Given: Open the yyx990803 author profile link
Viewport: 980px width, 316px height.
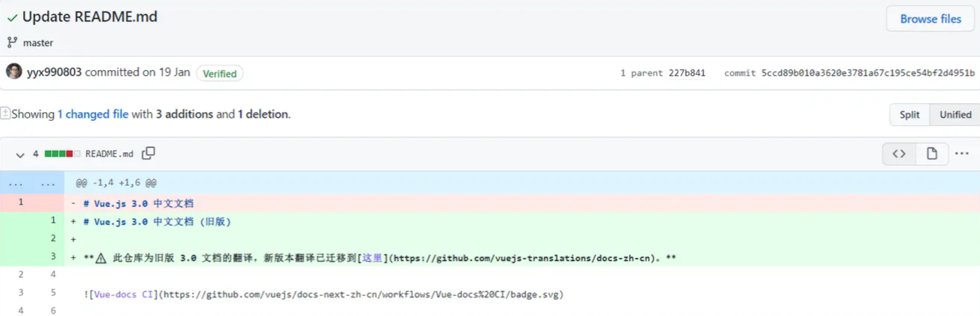Looking at the screenshot, I should click(54, 72).
